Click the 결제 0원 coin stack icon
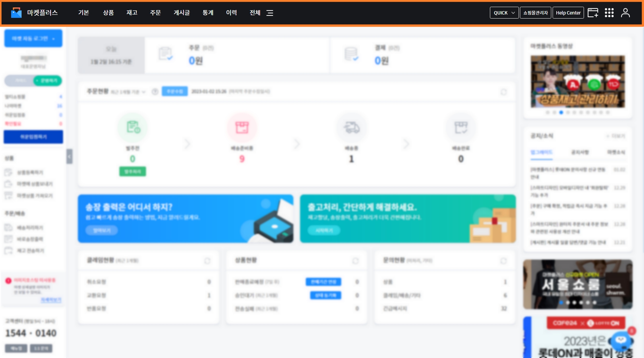The image size is (644, 358). pyautogui.click(x=351, y=54)
